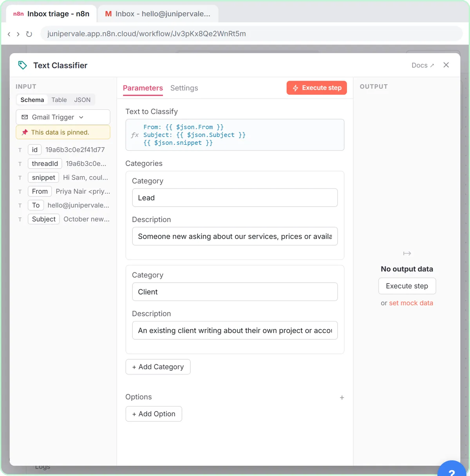
Task: Switch to the Gmail Inbox browser tab
Action: pos(158,14)
